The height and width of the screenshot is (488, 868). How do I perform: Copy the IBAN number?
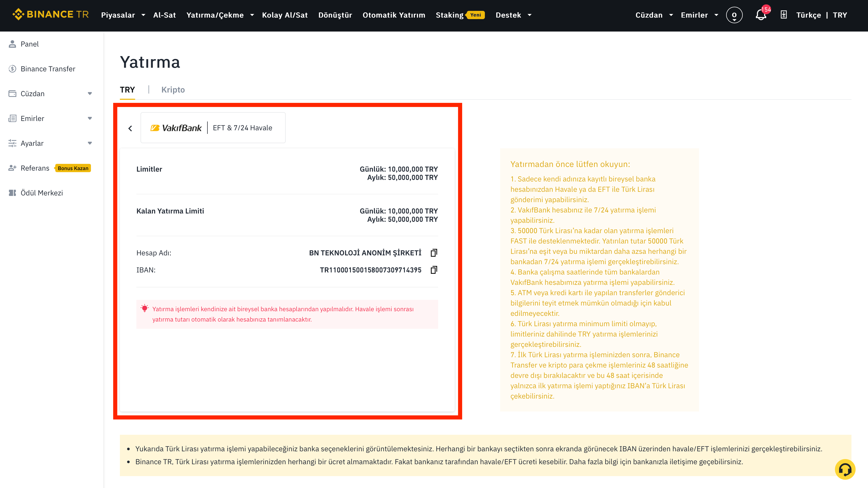(434, 270)
